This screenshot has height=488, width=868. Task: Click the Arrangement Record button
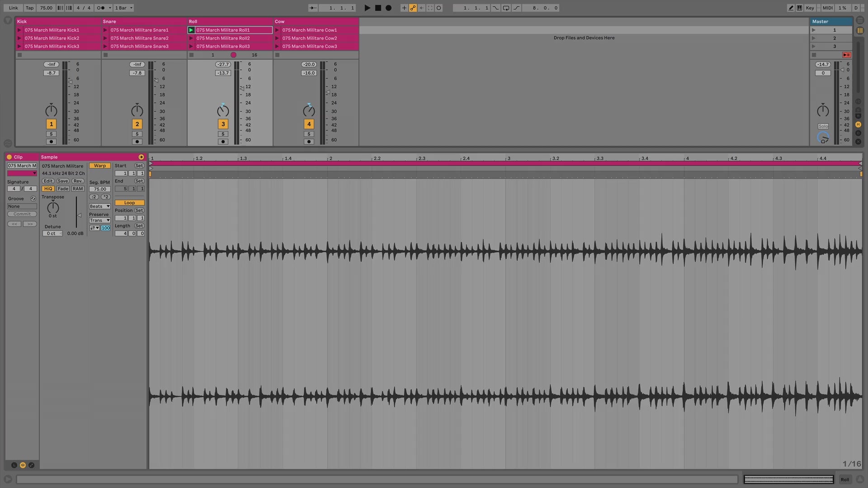388,8
